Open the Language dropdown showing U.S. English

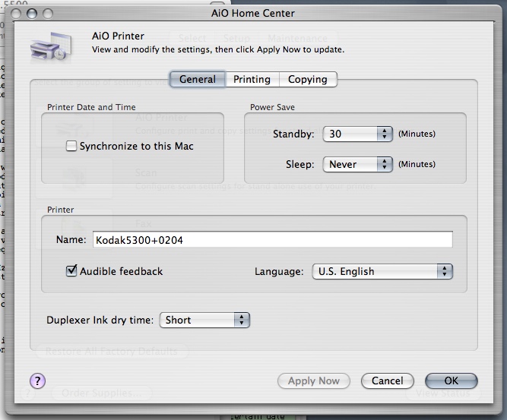[x=382, y=271]
